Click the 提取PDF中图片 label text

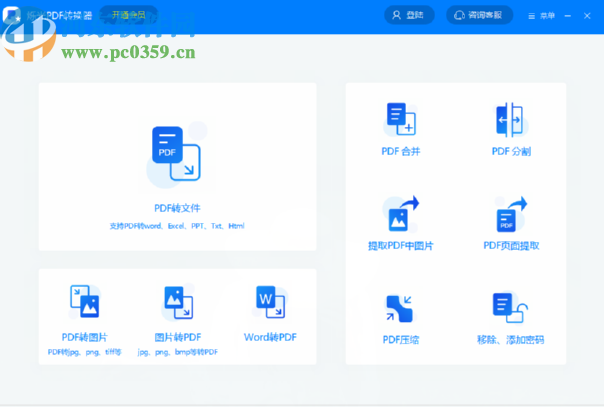point(401,246)
